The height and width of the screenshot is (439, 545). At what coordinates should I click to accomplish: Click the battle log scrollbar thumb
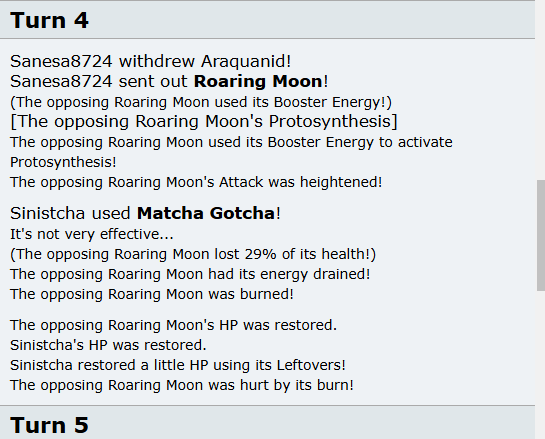(541, 235)
